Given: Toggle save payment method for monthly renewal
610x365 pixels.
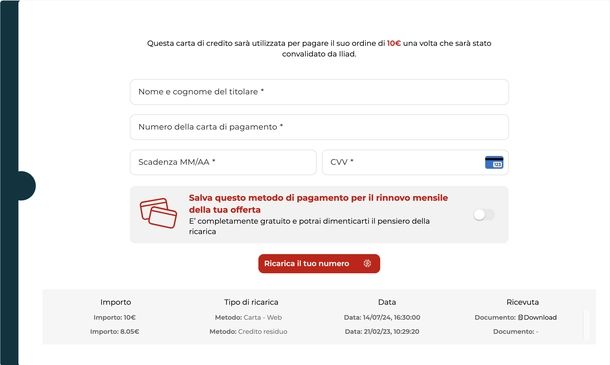Looking at the screenshot, I should click(484, 214).
